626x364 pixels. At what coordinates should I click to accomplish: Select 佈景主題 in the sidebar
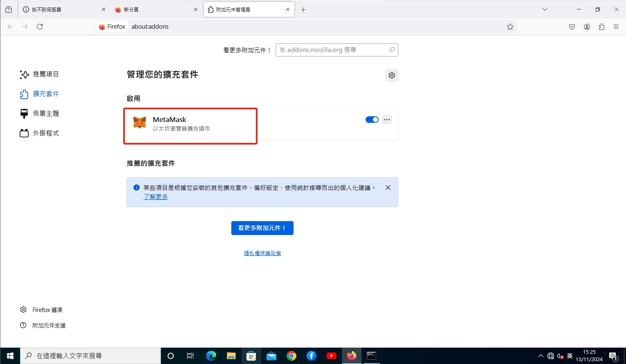[39, 113]
